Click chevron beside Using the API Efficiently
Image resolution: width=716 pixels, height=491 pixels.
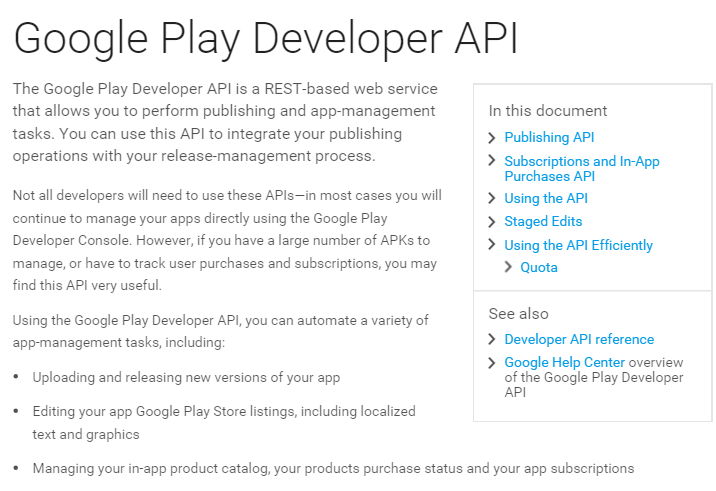[492, 244]
